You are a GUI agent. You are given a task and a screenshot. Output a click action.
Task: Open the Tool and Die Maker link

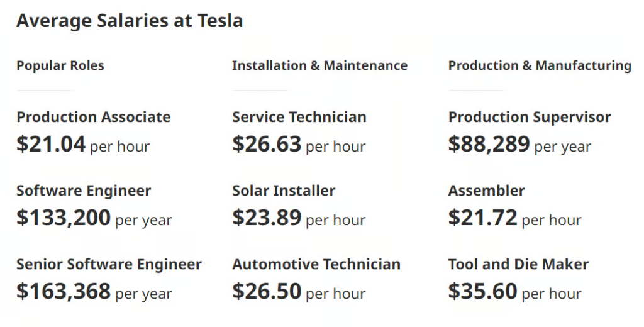[518, 264]
